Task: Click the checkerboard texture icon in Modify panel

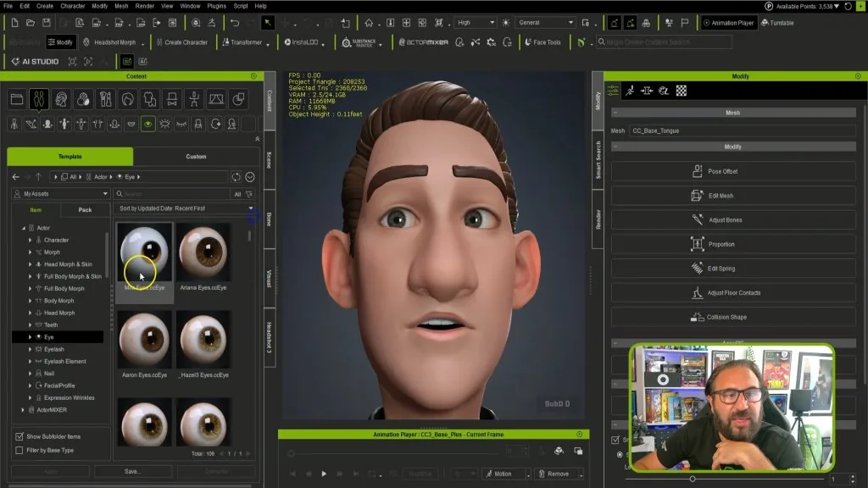Action: point(682,91)
